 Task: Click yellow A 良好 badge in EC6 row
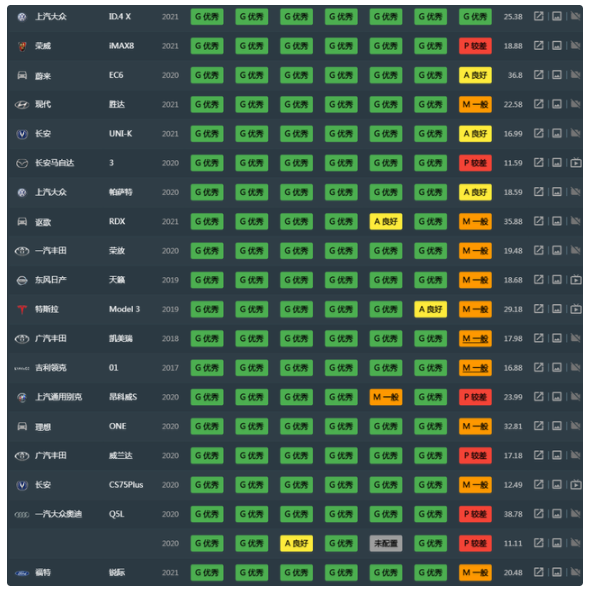(x=475, y=75)
